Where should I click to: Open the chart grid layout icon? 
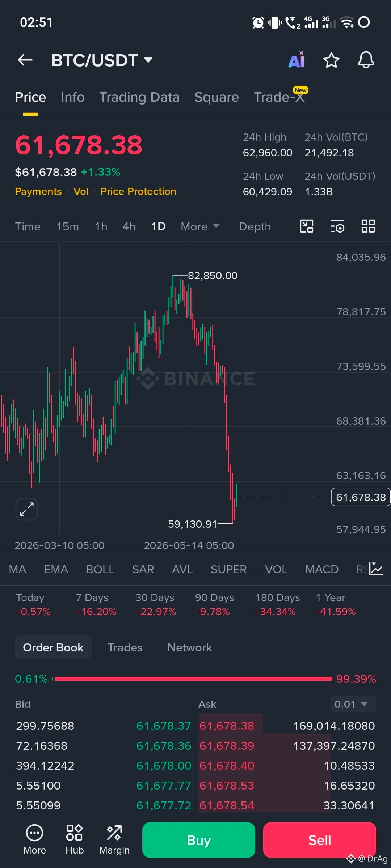pyautogui.click(x=368, y=226)
